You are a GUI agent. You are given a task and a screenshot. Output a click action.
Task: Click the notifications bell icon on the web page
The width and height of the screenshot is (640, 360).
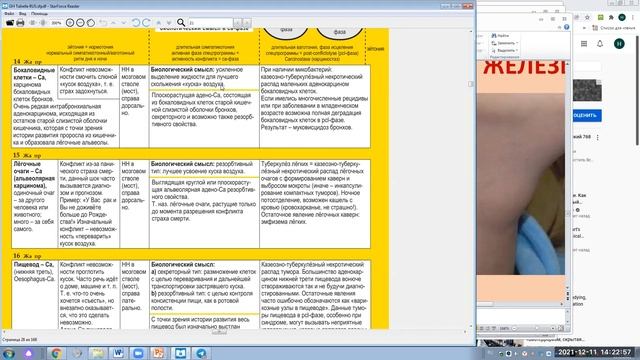tap(600, 44)
